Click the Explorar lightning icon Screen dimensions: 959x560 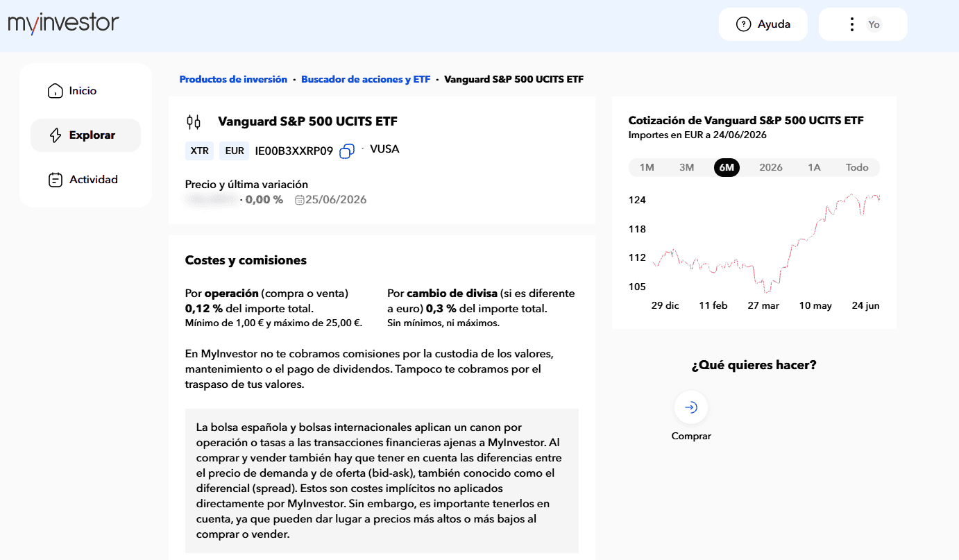pos(56,135)
